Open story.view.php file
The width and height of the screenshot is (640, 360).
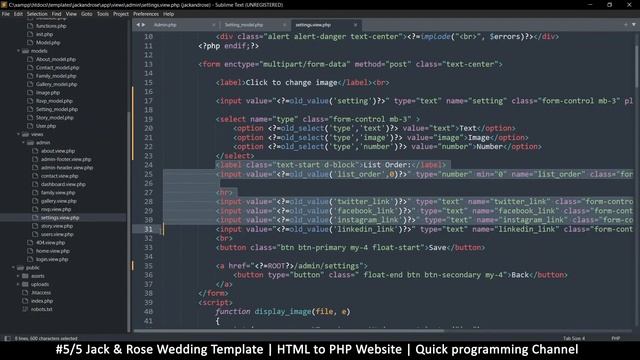56,226
